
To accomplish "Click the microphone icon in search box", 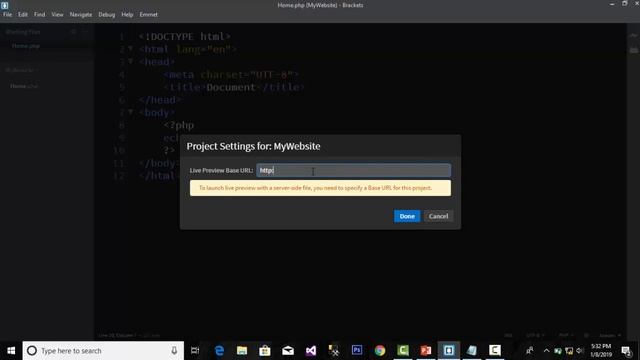I will tap(174, 351).
